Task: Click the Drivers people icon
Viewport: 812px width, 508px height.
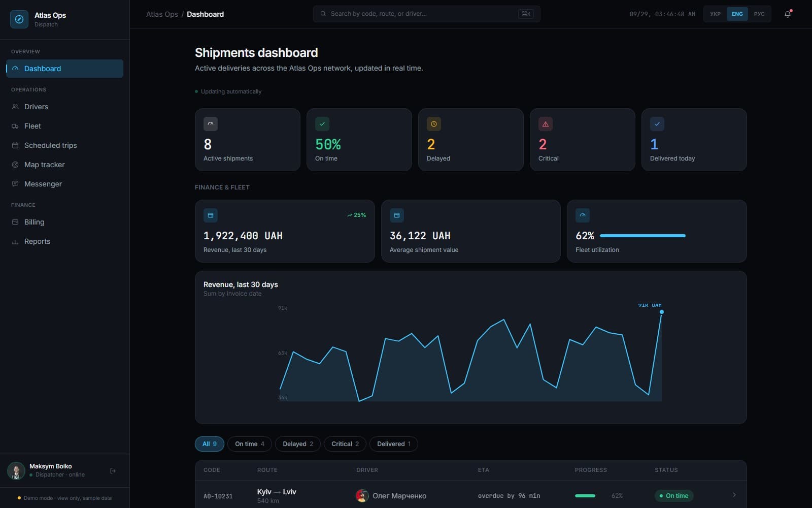Action: 15,107
